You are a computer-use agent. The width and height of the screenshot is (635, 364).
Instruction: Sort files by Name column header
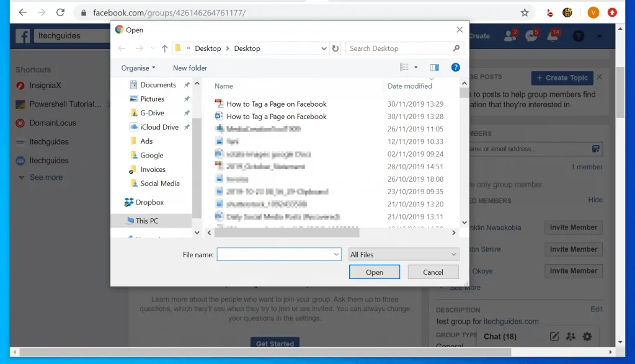(x=223, y=86)
